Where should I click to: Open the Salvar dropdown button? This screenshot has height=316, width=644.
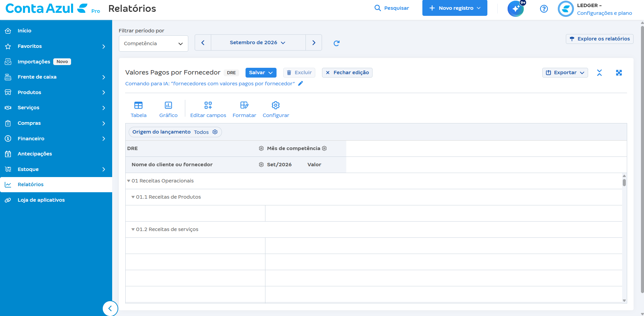[261, 73]
